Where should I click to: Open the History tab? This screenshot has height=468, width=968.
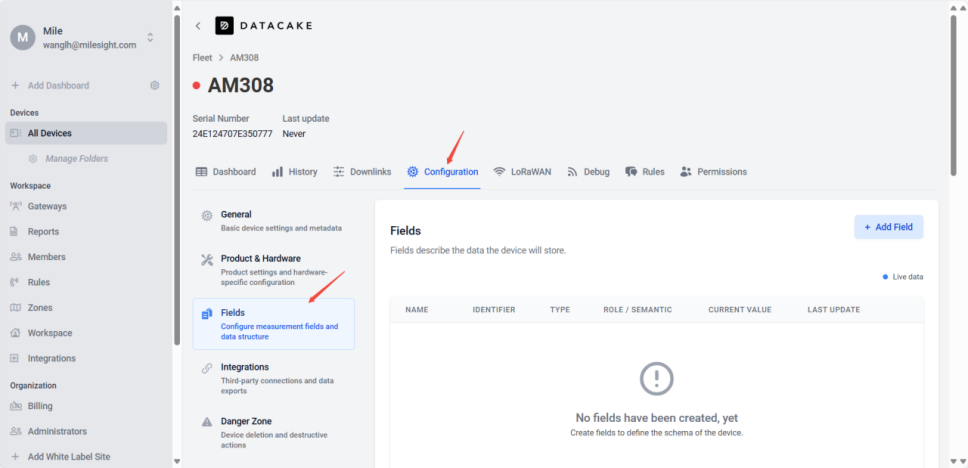pyautogui.click(x=294, y=172)
